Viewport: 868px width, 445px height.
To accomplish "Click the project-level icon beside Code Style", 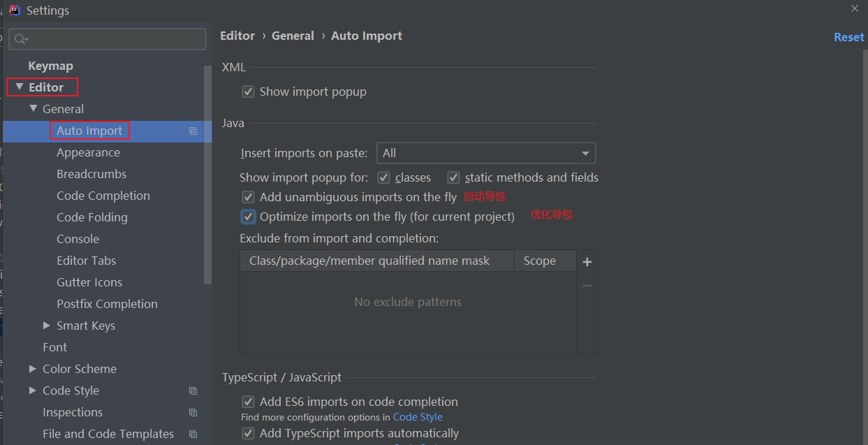I will 193,391.
